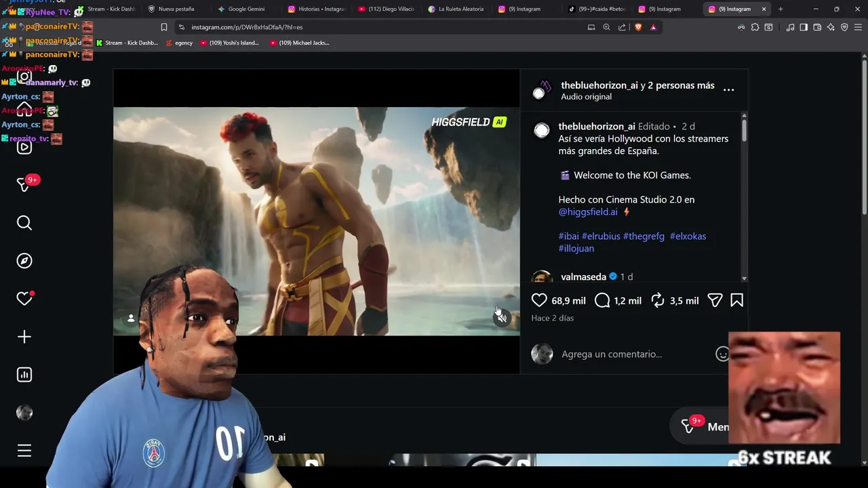Open the Leo AI sparkle icon
This screenshot has height=488, width=868.
831,27
